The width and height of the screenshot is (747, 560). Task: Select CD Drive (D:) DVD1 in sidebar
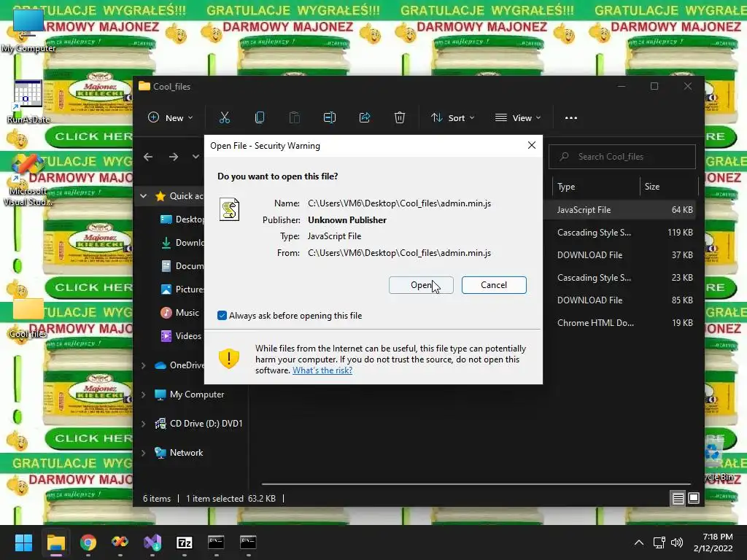(x=206, y=424)
